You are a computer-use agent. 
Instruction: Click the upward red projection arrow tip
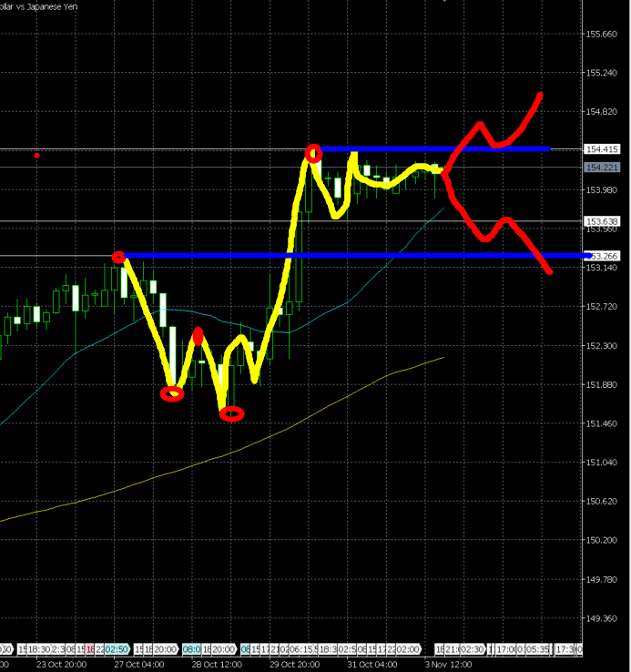point(541,95)
